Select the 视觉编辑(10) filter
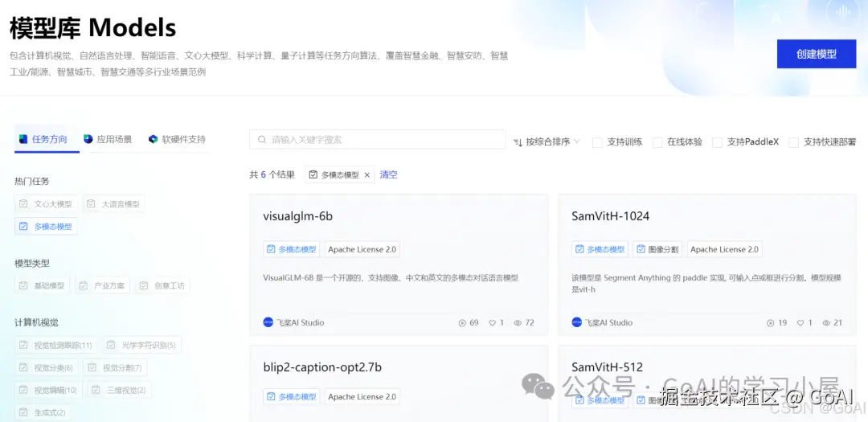The height and width of the screenshot is (422, 868). click(x=49, y=390)
